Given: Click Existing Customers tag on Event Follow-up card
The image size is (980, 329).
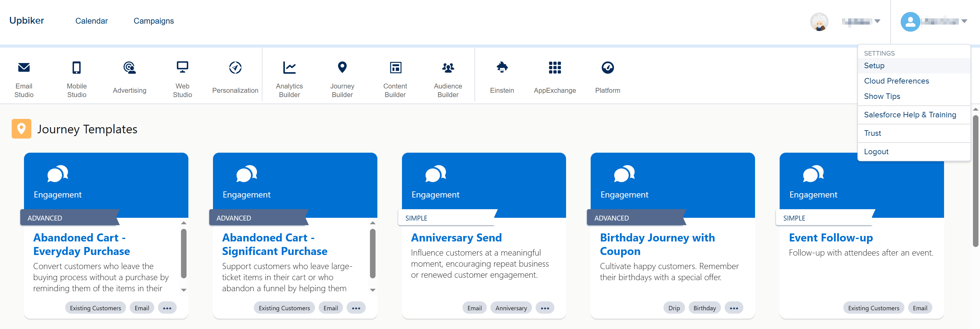Looking at the screenshot, I should 873,308.
